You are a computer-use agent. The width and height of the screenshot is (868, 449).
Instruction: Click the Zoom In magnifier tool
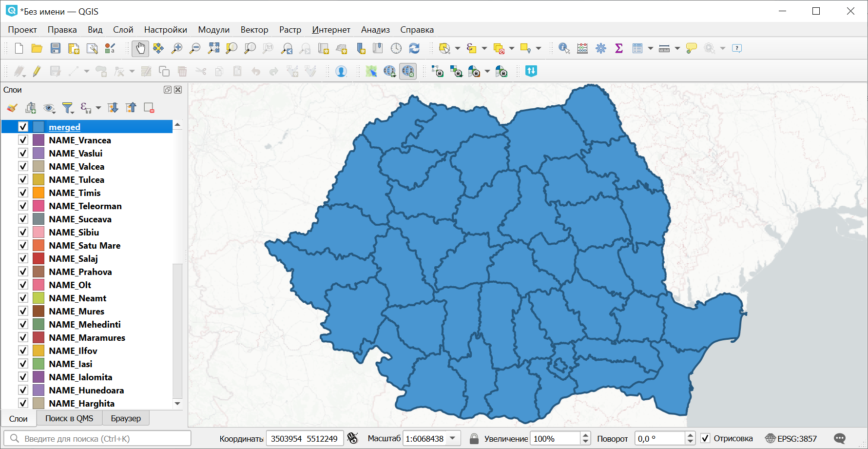176,48
